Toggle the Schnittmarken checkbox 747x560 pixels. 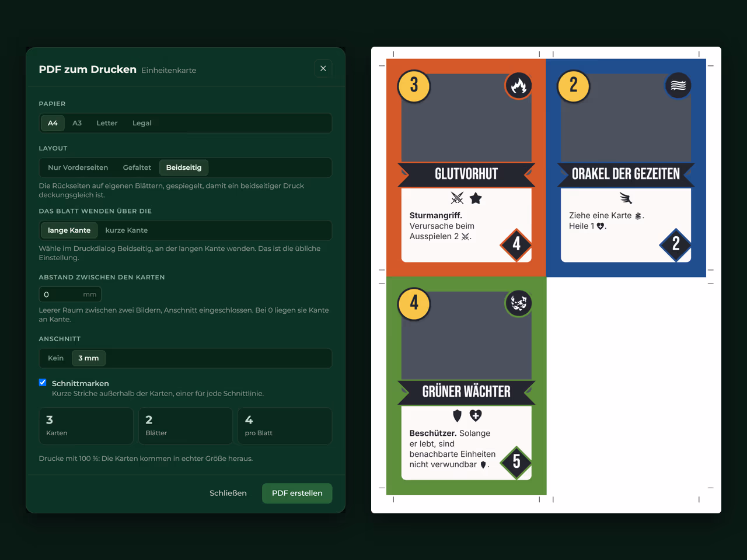pos(43,383)
